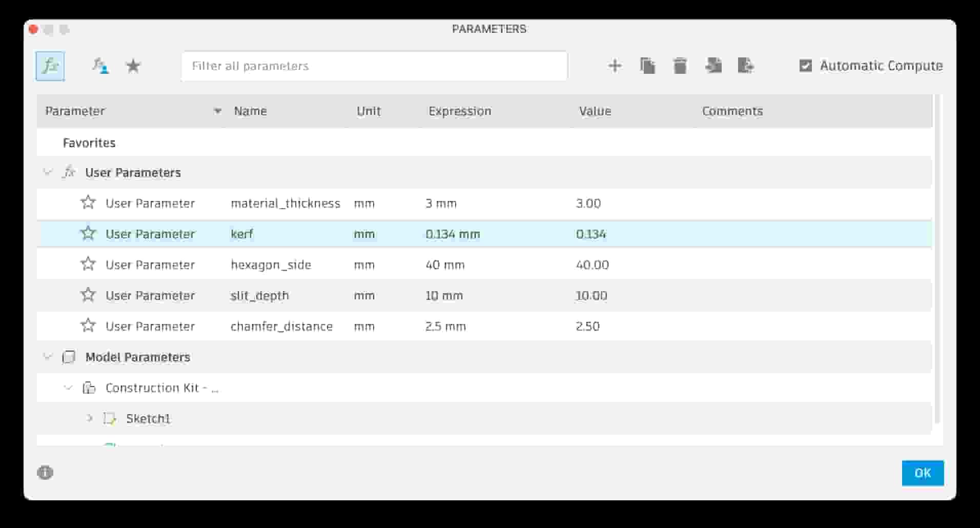Click the Model Parameters body icon
980x528 pixels.
pos(69,357)
